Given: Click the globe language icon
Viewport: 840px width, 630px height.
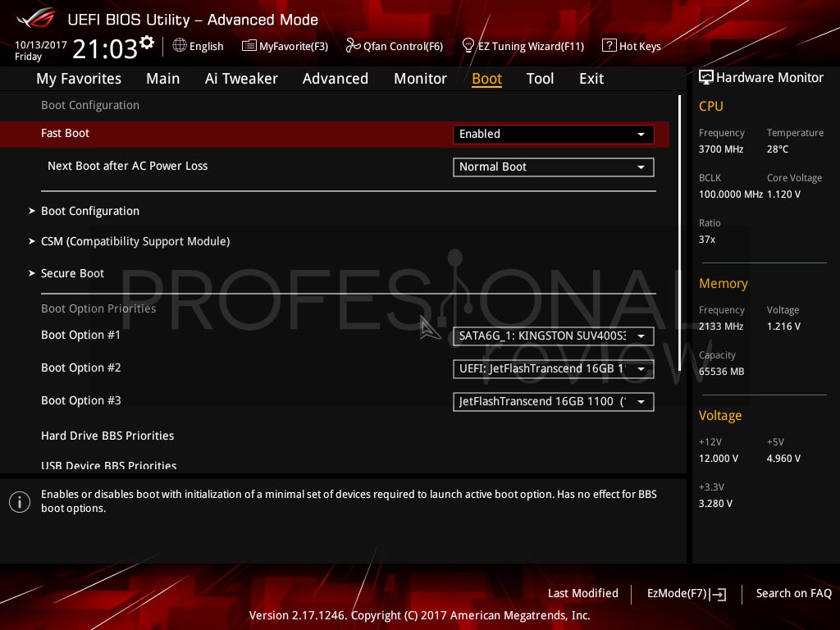Looking at the screenshot, I should [180, 46].
